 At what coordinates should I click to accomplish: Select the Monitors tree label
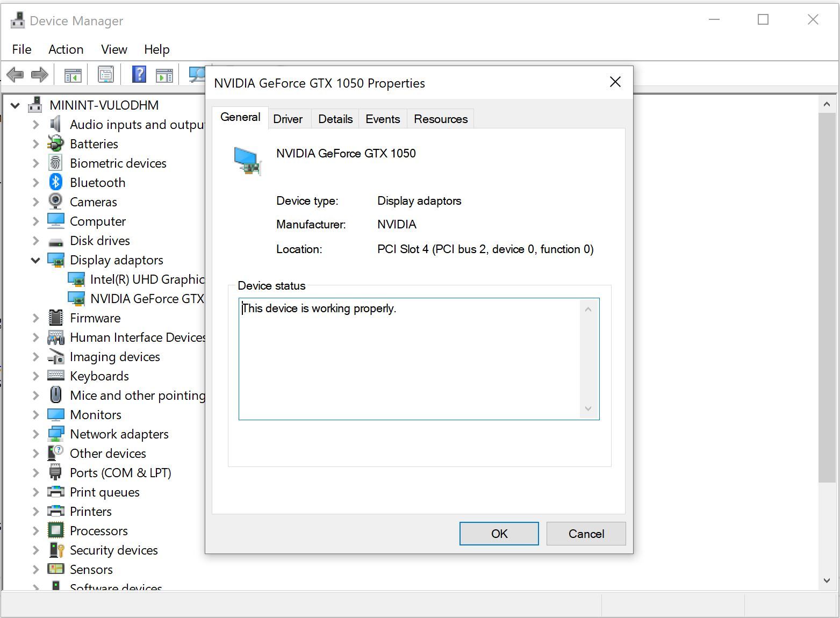pos(96,415)
